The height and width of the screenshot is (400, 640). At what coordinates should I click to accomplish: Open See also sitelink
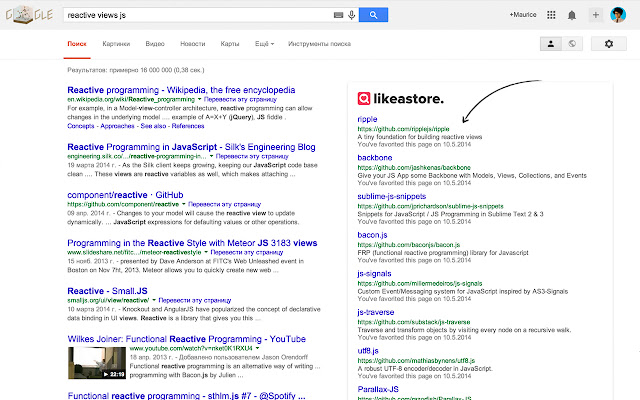(153, 126)
